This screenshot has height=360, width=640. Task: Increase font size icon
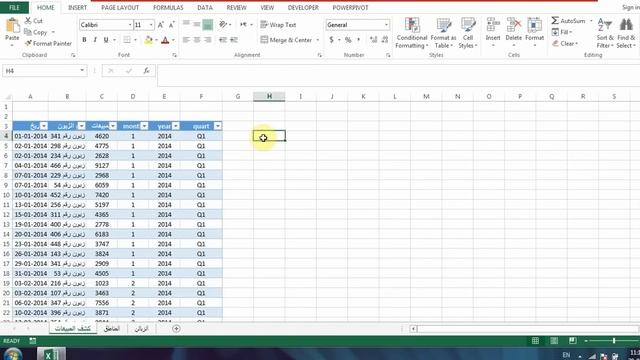[161, 25]
